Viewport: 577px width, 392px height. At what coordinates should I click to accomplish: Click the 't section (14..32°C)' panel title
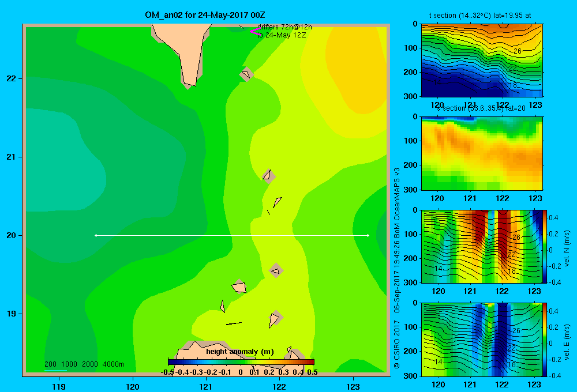460,16
